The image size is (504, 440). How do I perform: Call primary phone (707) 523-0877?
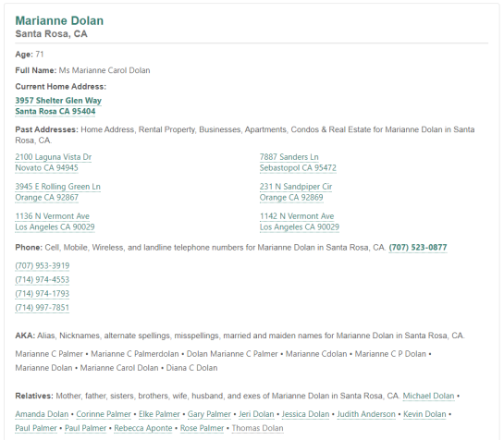[418, 248]
